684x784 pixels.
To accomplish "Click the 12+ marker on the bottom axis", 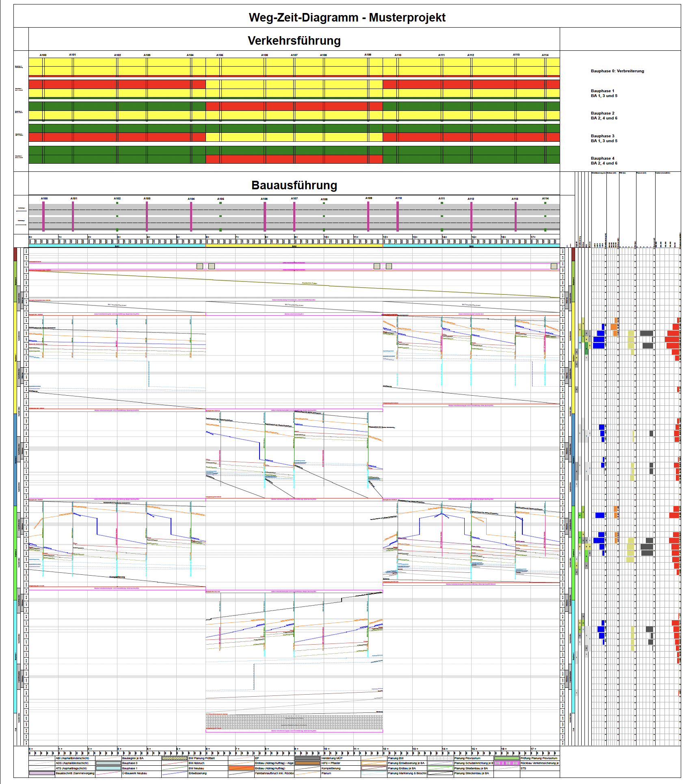I will click(x=385, y=749).
